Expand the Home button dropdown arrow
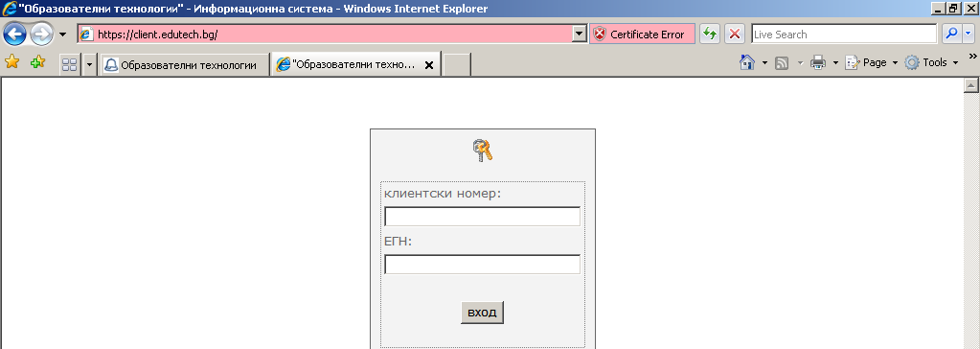Viewport: 980px width, 349px height. point(765,63)
